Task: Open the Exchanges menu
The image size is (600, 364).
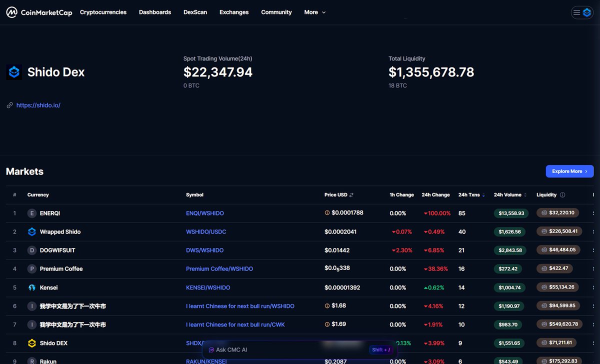Action: pyautogui.click(x=234, y=12)
